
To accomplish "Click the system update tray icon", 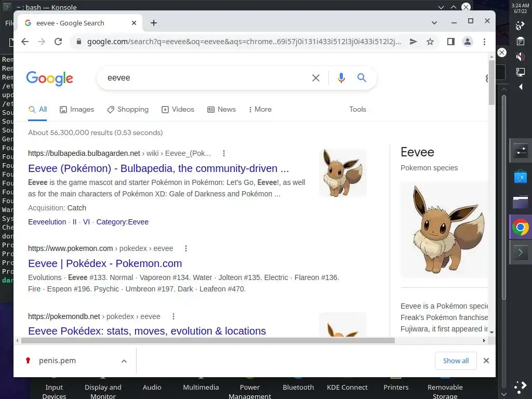I will (520, 26).
